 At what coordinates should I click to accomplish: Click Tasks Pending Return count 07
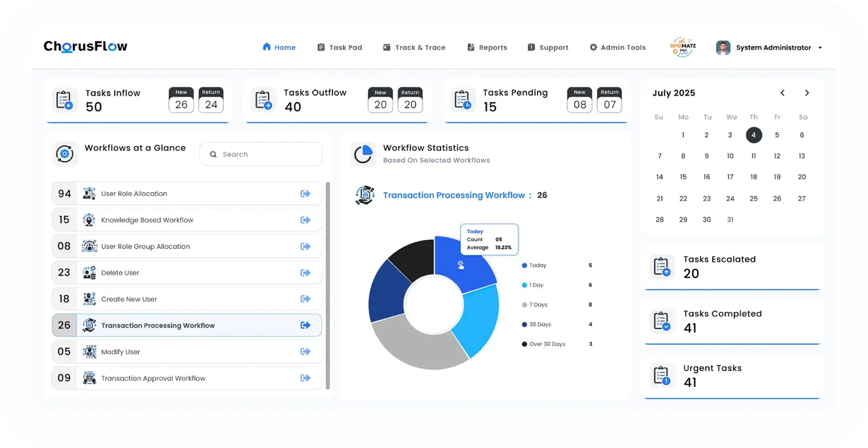(610, 105)
